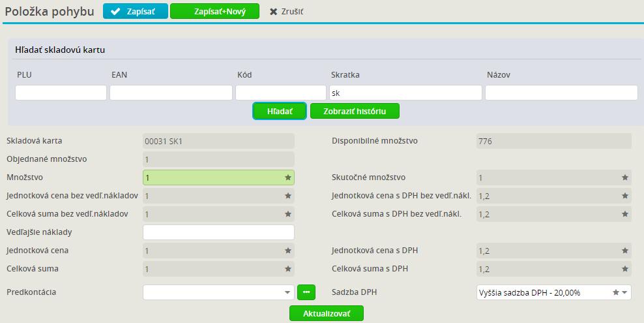Focus the EAN search field
This screenshot has height=323, width=644.
point(171,93)
